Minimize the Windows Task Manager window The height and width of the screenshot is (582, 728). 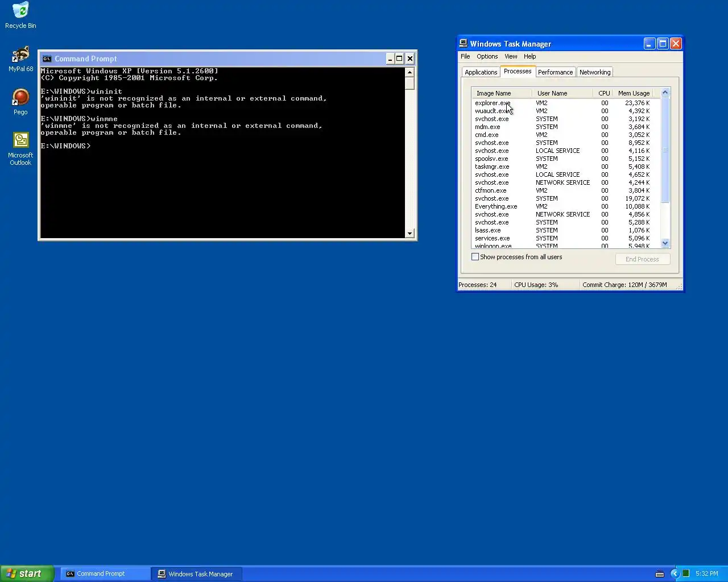pyautogui.click(x=650, y=44)
